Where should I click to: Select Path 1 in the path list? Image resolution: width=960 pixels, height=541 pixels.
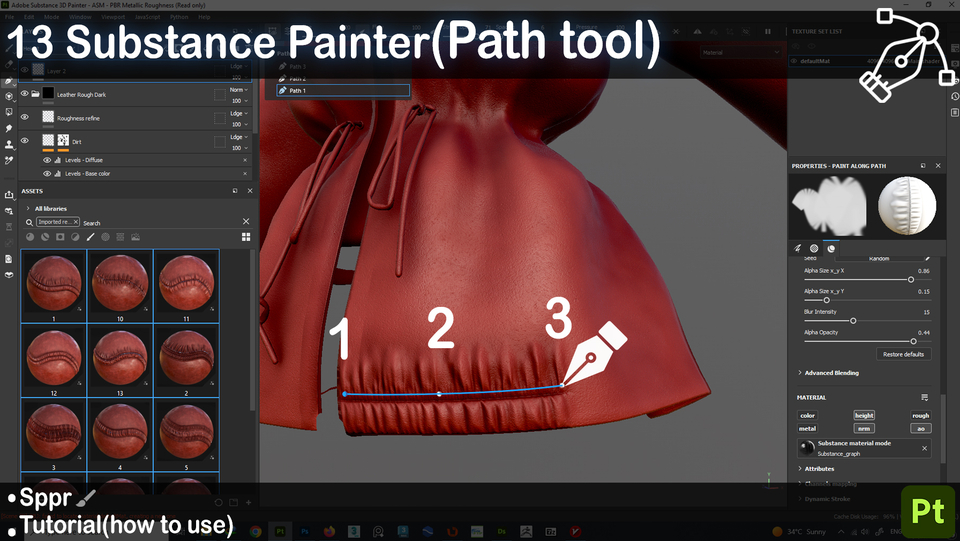343,91
